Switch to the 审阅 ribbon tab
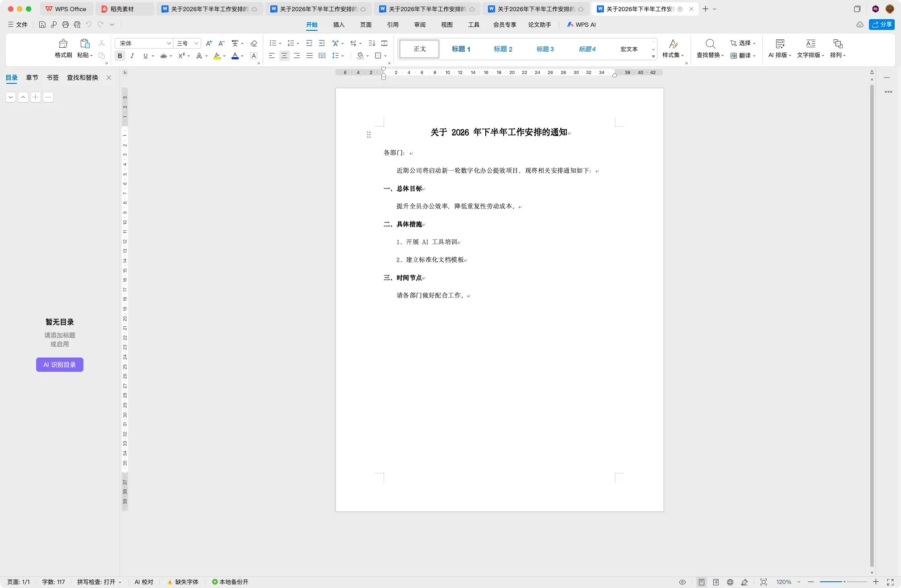Image resolution: width=901 pixels, height=588 pixels. pyautogui.click(x=420, y=25)
